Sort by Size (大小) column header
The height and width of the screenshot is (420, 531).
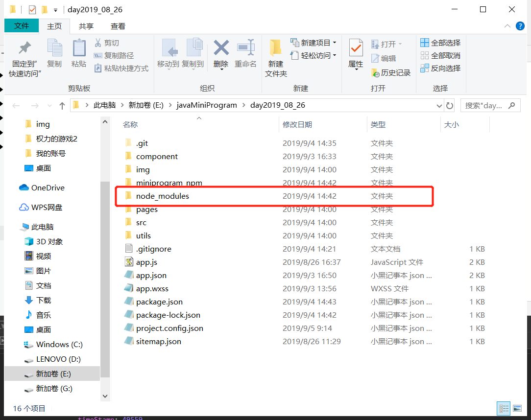452,124
